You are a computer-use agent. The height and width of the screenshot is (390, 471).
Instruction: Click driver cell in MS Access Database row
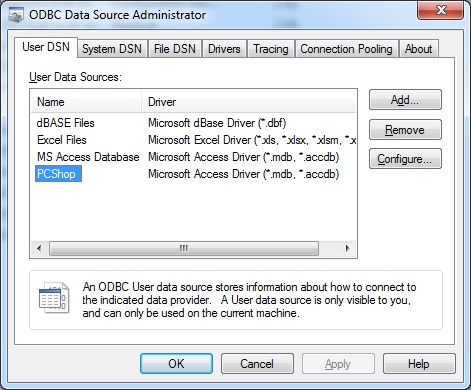[x=244, y=157]
